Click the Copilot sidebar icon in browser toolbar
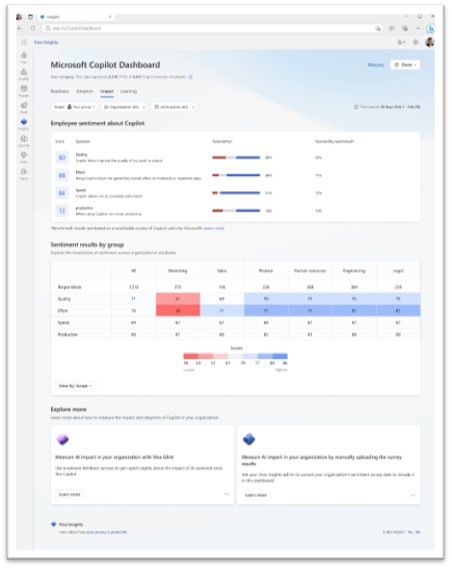 pos(430,28)
